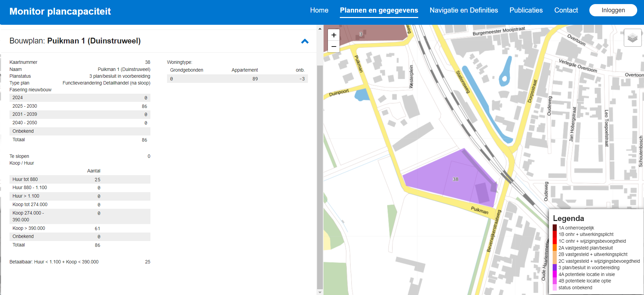Zoom out on the map

[x=334, y=47]
